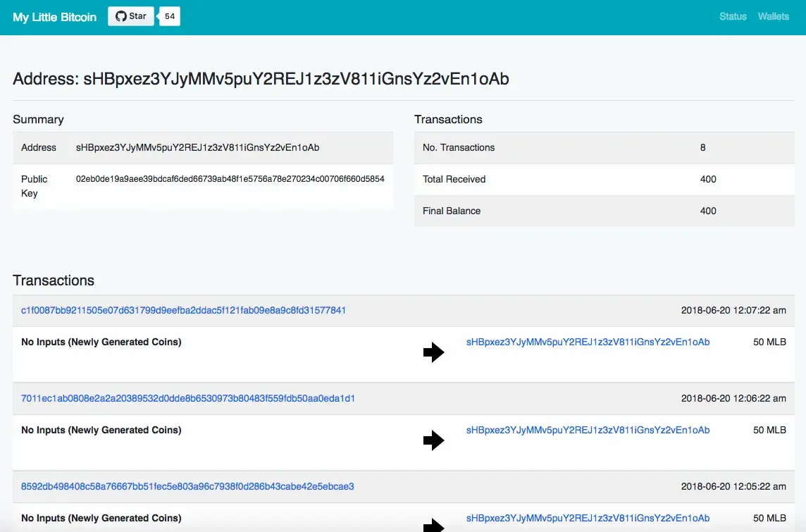Click the Public Key label

tap(34, 186)
